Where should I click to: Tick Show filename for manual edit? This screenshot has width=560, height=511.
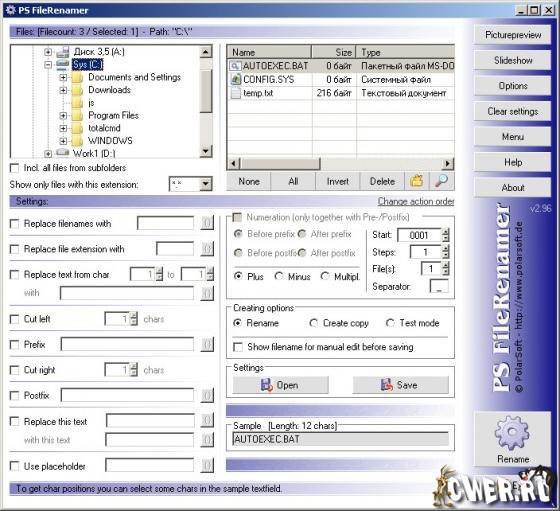tap(238, 347)
